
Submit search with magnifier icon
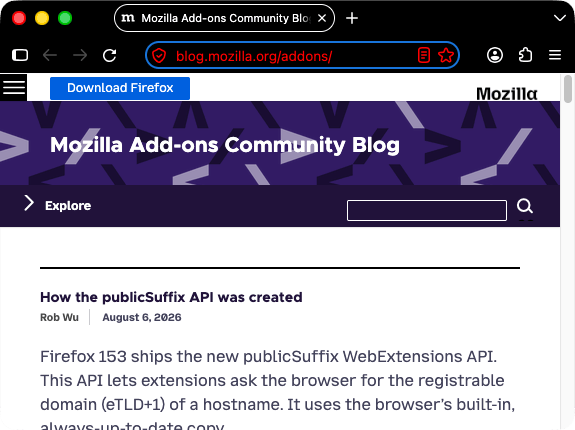(x=525, y=206)
